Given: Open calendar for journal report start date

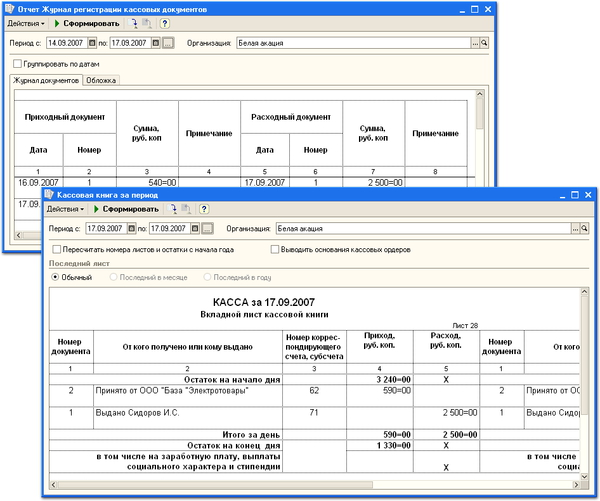Looking at the screenshot, I should [92, 43].
